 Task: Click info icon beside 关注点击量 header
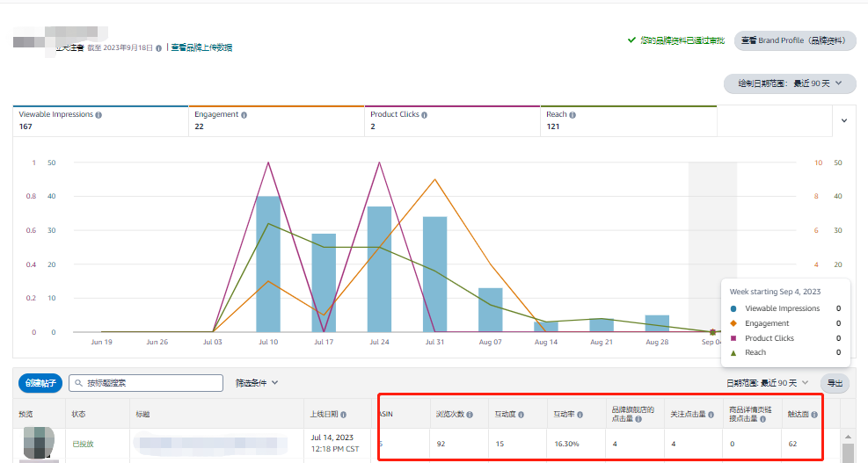(711, 415)
